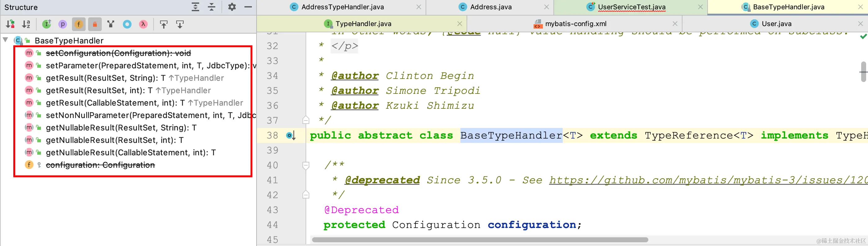Click green inspection checkmark in editor corner
Image resolution: width=868 pixels, height=246 pixels.
coord(863,36)
